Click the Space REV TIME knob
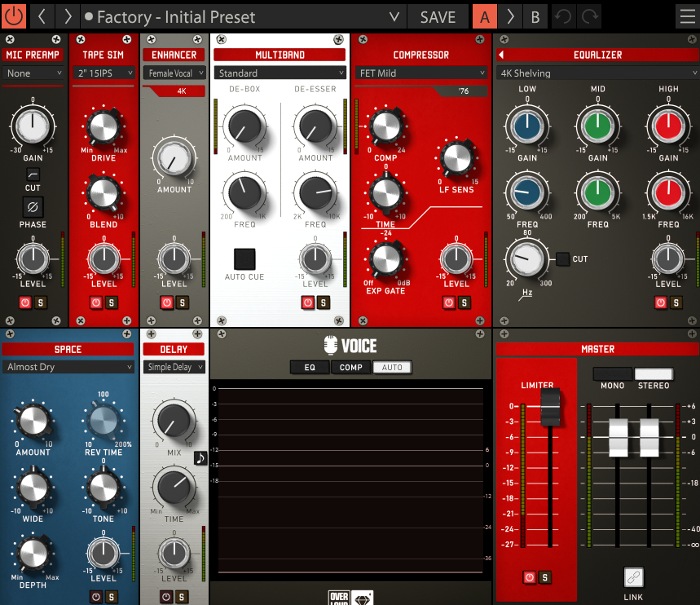The height and width of the screenshot is (605, 700). pyautogui.click(x=103, y=421)
